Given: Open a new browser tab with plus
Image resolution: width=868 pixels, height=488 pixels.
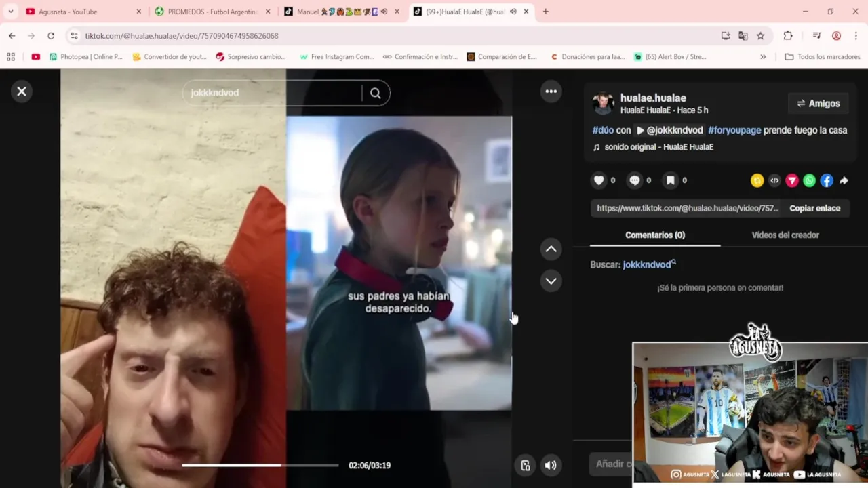Looking at the screenshot, I should [546, 12].
